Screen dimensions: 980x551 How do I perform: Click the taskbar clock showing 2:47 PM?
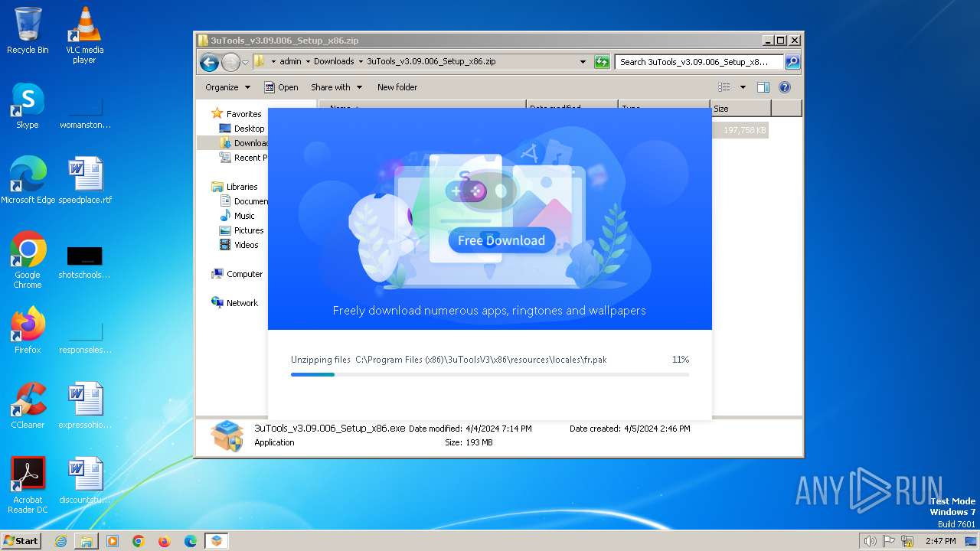click(940, 541)
